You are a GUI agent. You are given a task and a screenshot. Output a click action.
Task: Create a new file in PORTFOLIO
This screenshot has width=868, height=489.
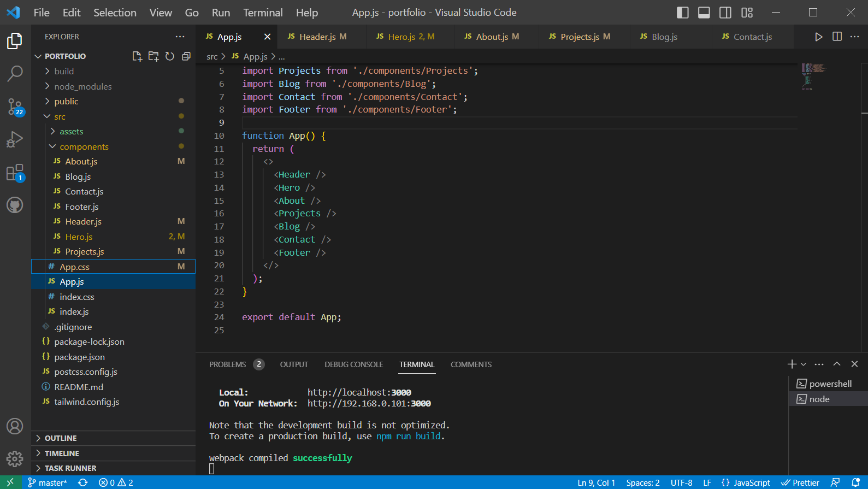[x=137, y=56]
